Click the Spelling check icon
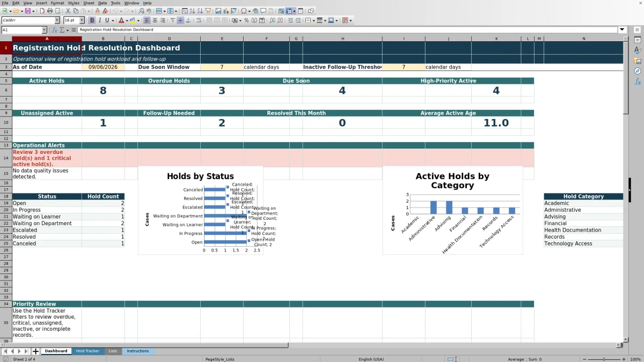 coord(149,11)
